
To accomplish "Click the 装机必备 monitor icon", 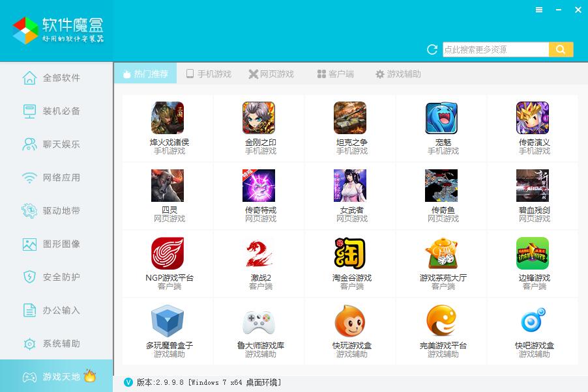I will (x=29, y=111).
